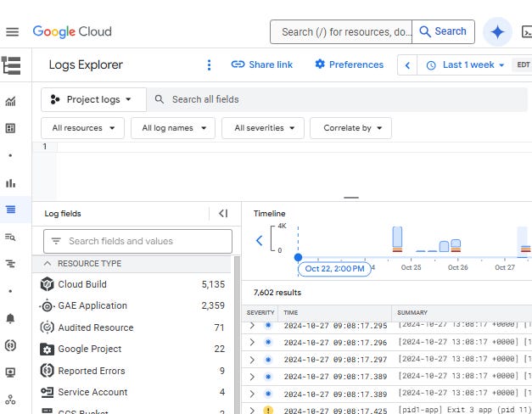
Task: Click timestamp 2024-10-27 09:08:17.389 first row
Action: [x=335, y=377]
